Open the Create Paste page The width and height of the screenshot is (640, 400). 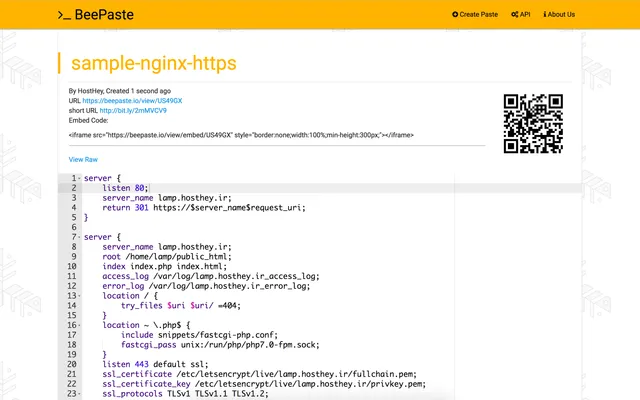coord(475,14)
